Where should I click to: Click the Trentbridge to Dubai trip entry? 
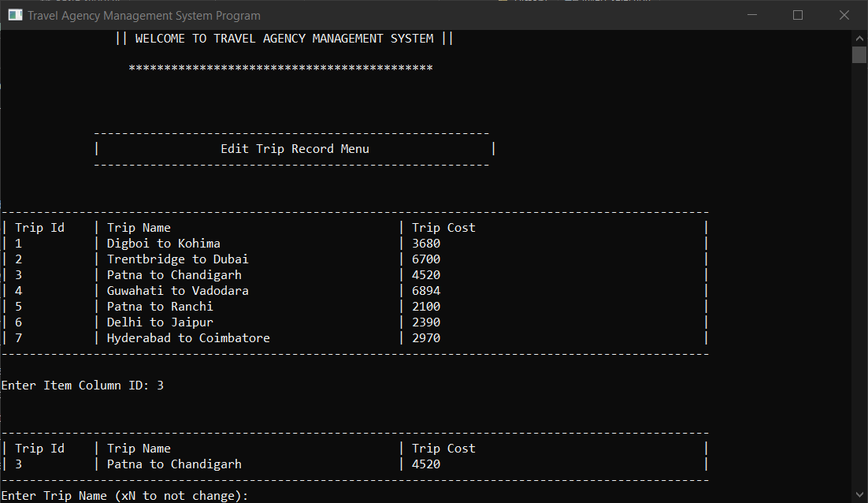click(177, 259)
